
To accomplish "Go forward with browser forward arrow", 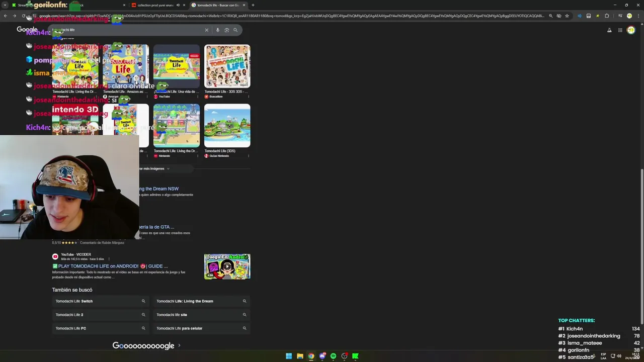I will pos(15,16).
